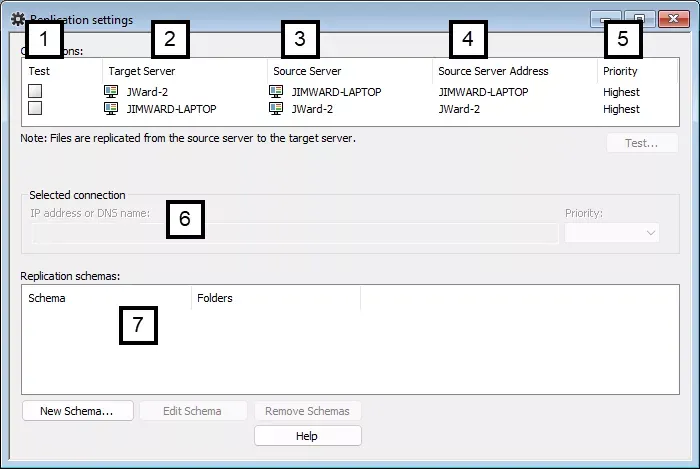Click Highest priority value in the second row
Image resolution: width=700 pixels, height=469 pixels.
[621, 109]
